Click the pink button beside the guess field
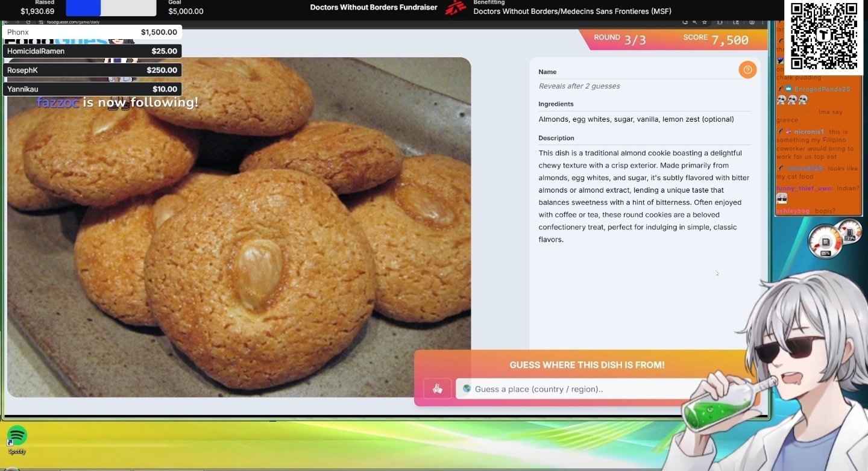This screenshot has width=868, height=471. 438,388
